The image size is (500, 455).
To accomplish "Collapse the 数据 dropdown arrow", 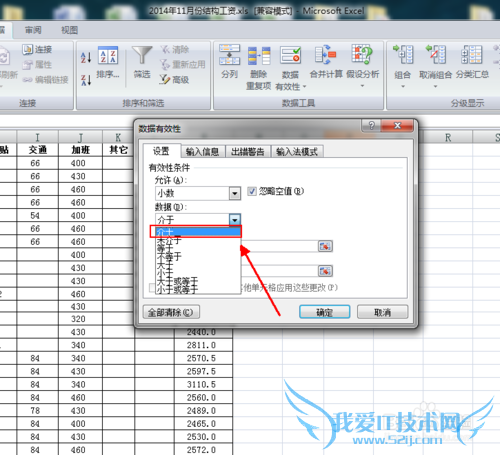I will point(235,220).
